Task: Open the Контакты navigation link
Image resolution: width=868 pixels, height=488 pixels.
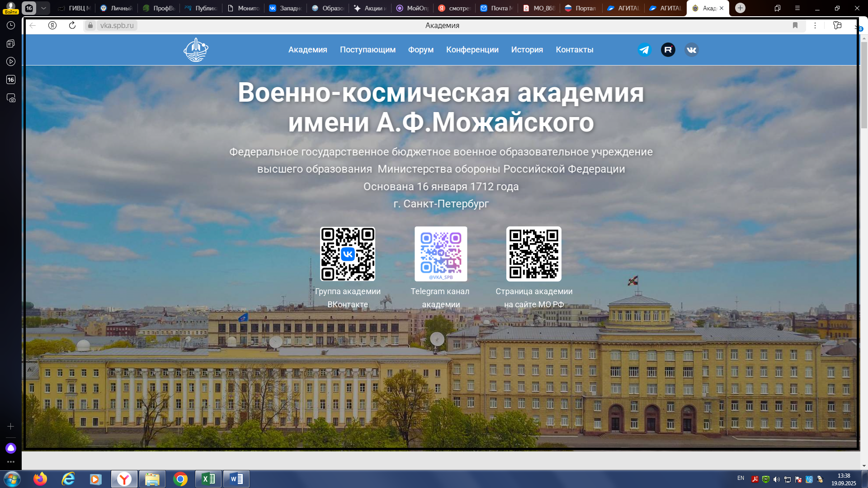Action: (574, 50)
